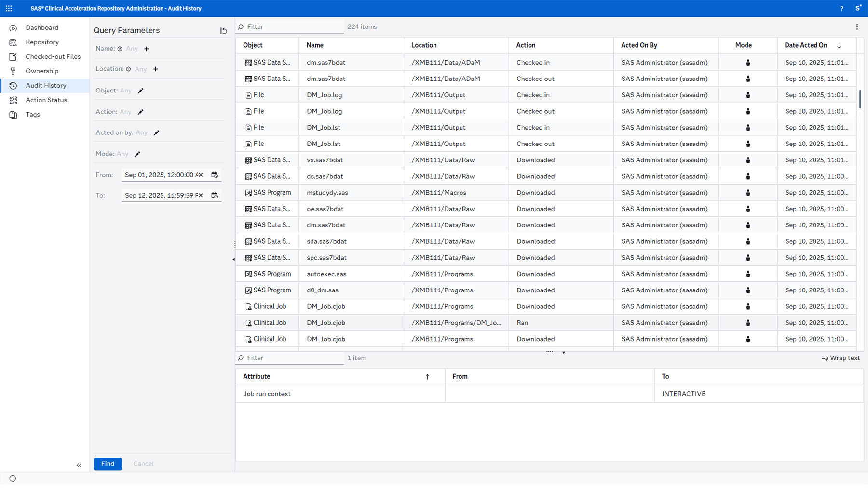The height and width of the screenshot is (488, 868).
Task: Reset the query parameters
Action: coord(223,31)
